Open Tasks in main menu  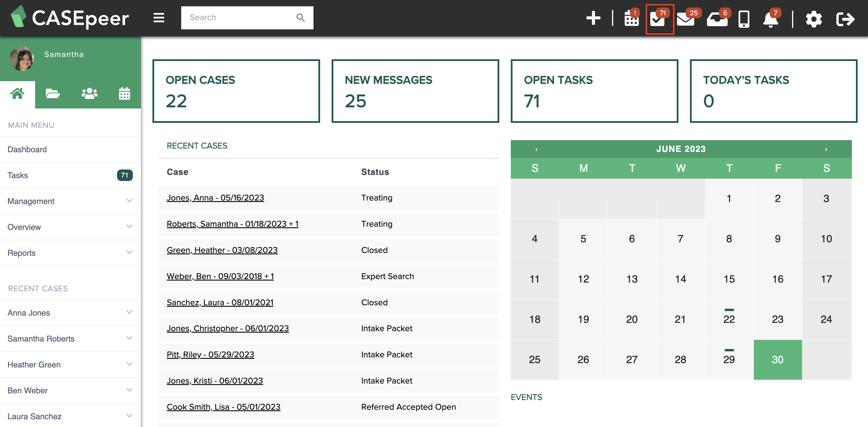click(x=70, y=175)
